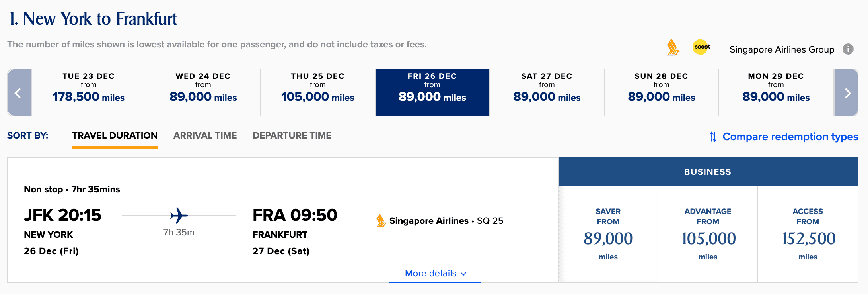Select the SAVER FROM 89,000 miles fare

click(x=608, y=235)
